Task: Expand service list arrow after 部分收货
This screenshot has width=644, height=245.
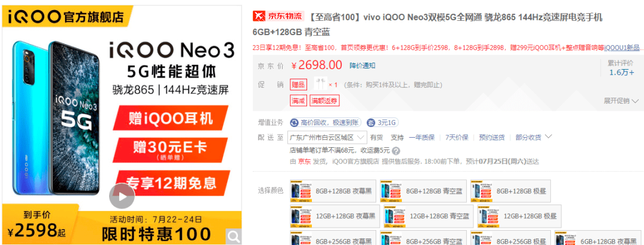Action: pos(549,137)
